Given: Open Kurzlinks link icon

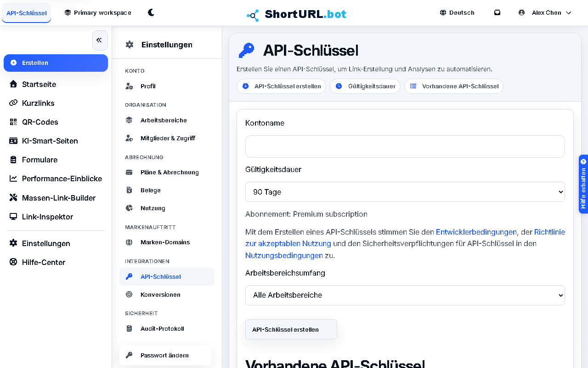Looking at the screenshot, I should [13, 103].
